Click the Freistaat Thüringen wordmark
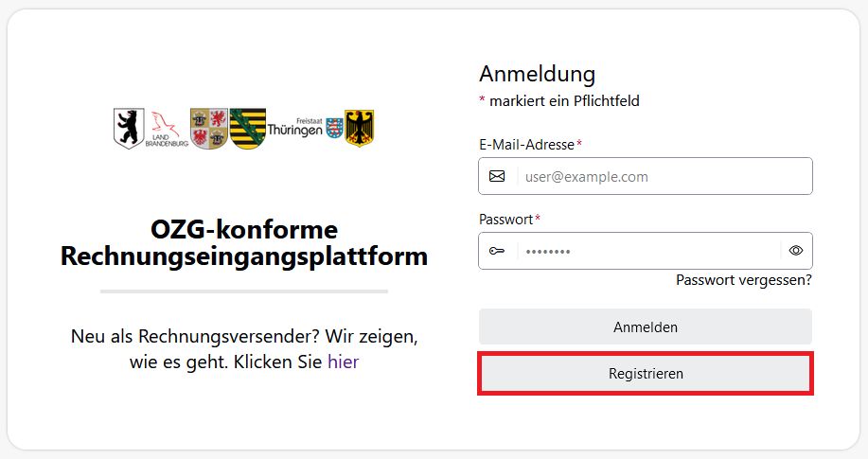868x459 pixels. pyautogui.click(x=295, y=128)
